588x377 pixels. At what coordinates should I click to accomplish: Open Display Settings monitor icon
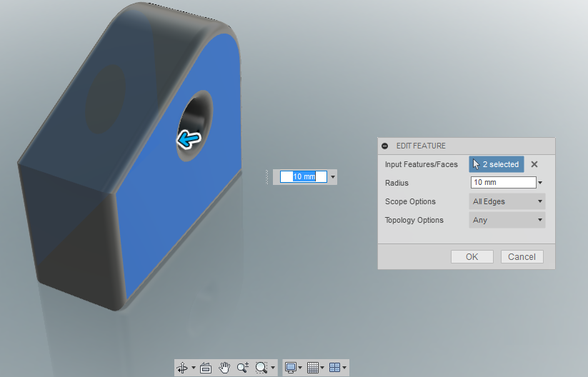[x=291, y=368]
